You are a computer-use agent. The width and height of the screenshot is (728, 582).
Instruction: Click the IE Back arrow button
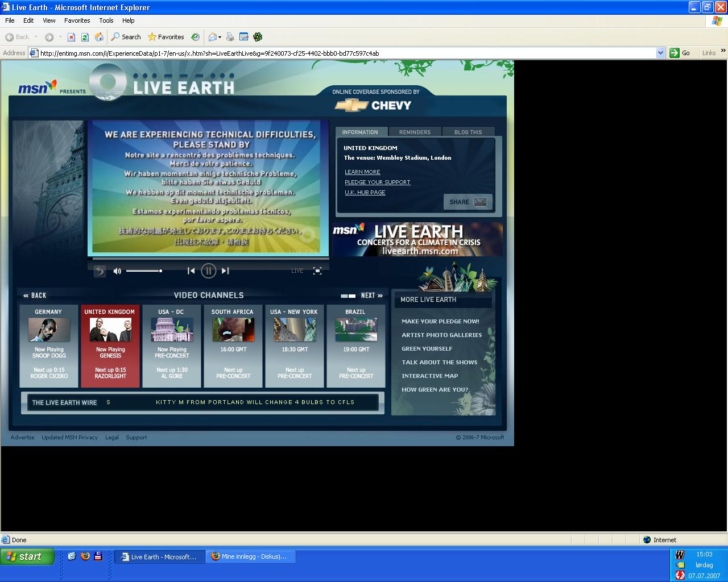tap(16, 37)
